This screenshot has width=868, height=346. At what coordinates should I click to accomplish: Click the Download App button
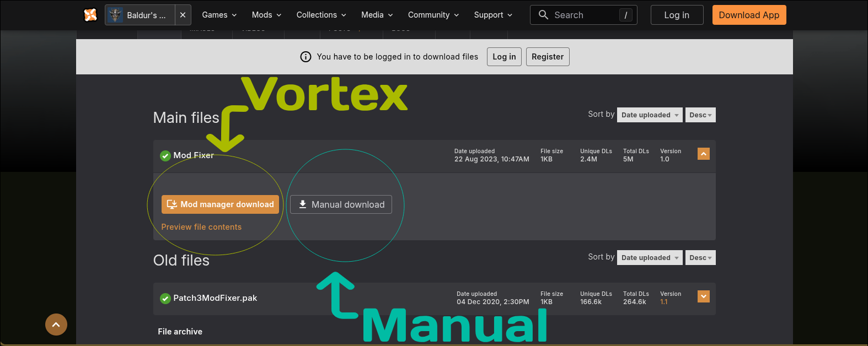749,15
